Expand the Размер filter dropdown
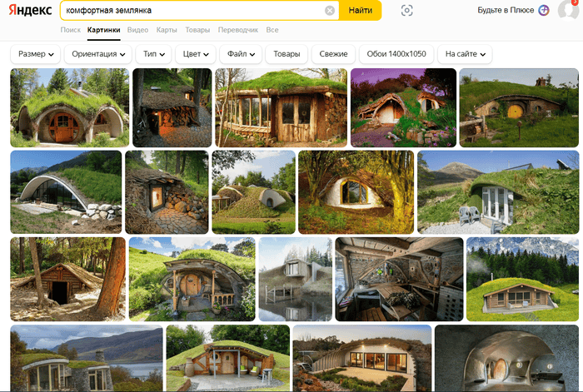Screen dimensions: 583x392 [x=36, y=54]
